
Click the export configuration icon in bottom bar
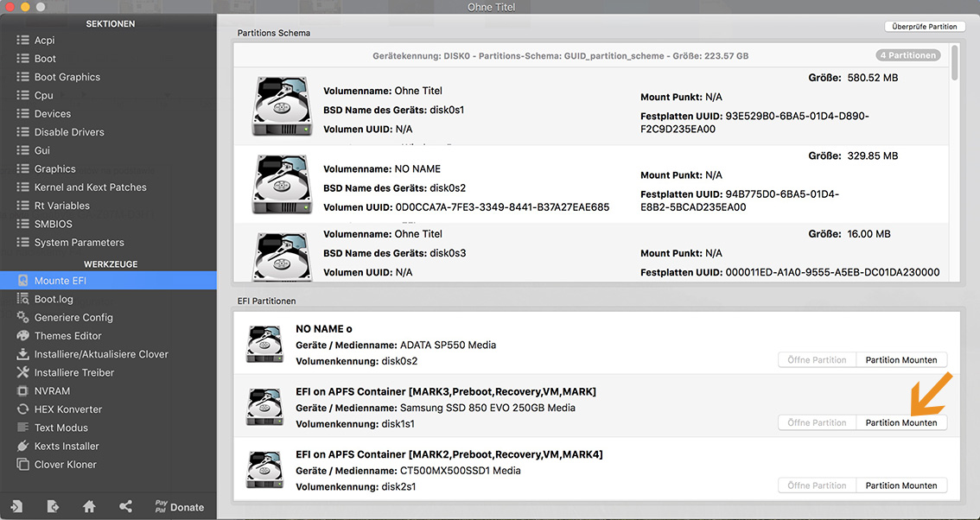(53, 506)
